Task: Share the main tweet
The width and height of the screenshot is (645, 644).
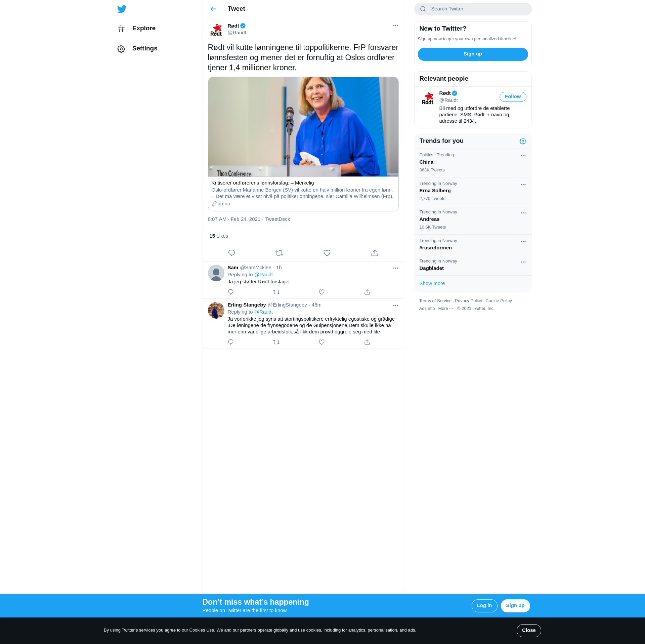Action: (375, 253)
